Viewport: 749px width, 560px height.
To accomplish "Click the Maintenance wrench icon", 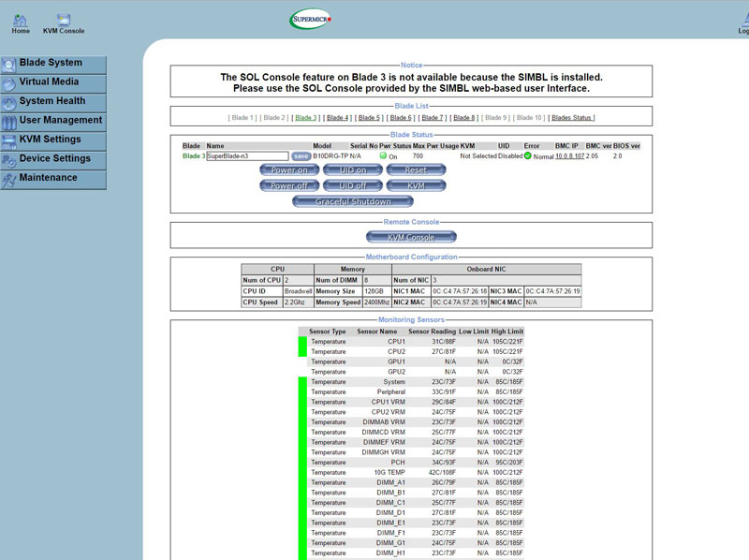I will click(x=9, y=179).
